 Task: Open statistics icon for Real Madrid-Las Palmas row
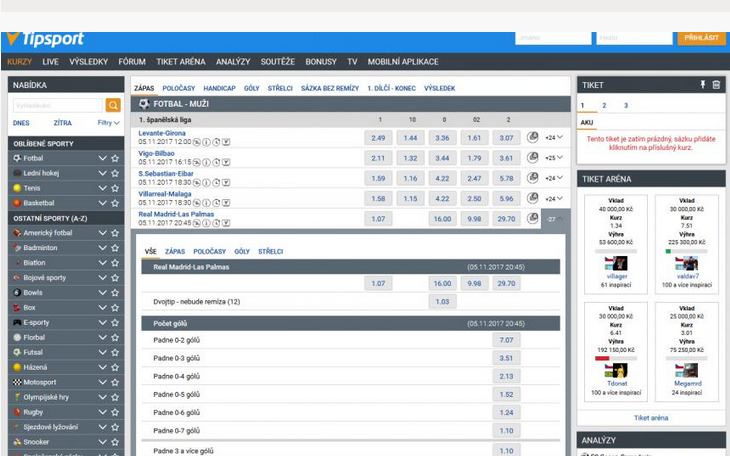[533, 218]
